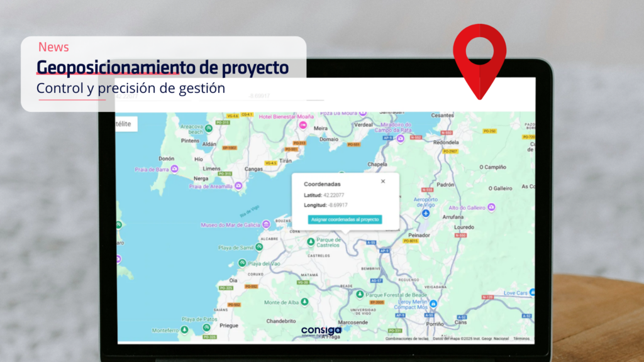The width and height of the screenshot is (644, 362).
Task: Click the Playa del Vao marker
Action: pos(241,263)
